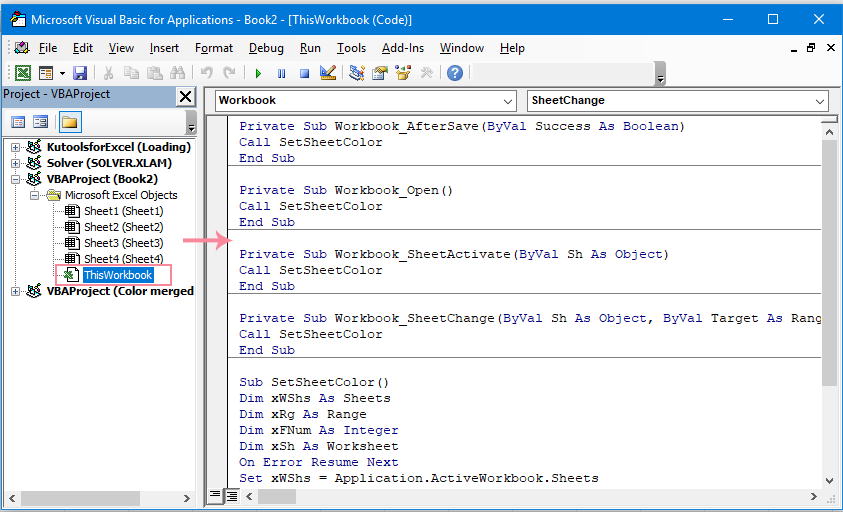Click the Excel icon in menu bar

(x=22, y=48)
